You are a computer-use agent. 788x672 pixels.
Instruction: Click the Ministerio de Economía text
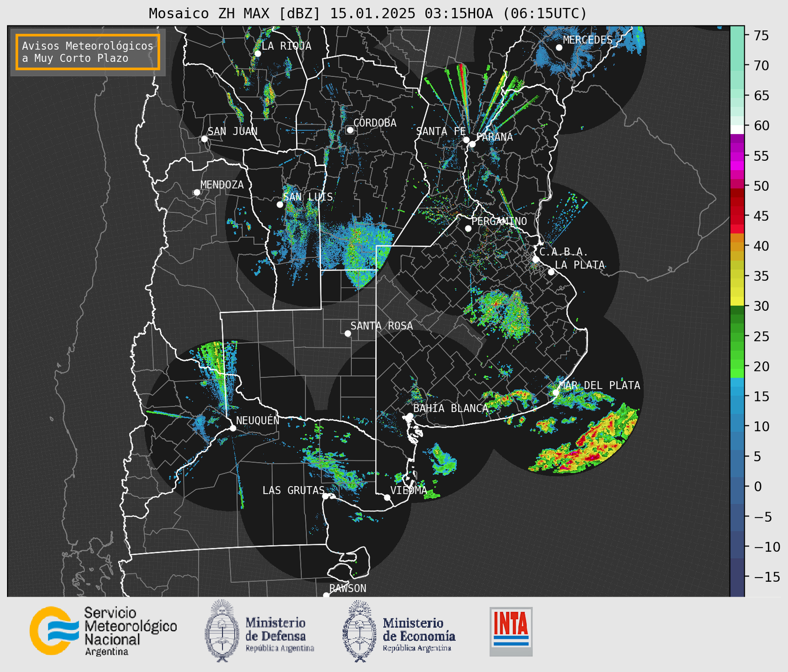point(419,634)
